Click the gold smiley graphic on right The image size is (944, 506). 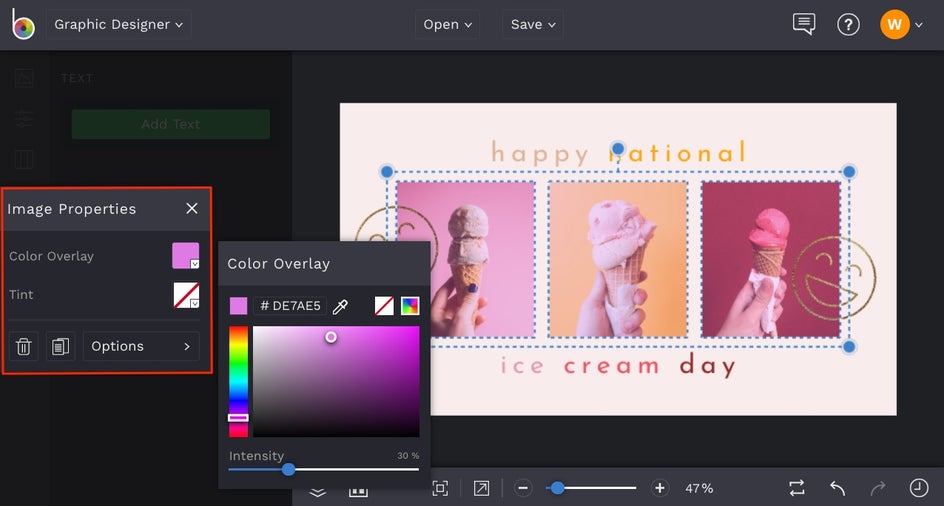[x=834, y=278]
